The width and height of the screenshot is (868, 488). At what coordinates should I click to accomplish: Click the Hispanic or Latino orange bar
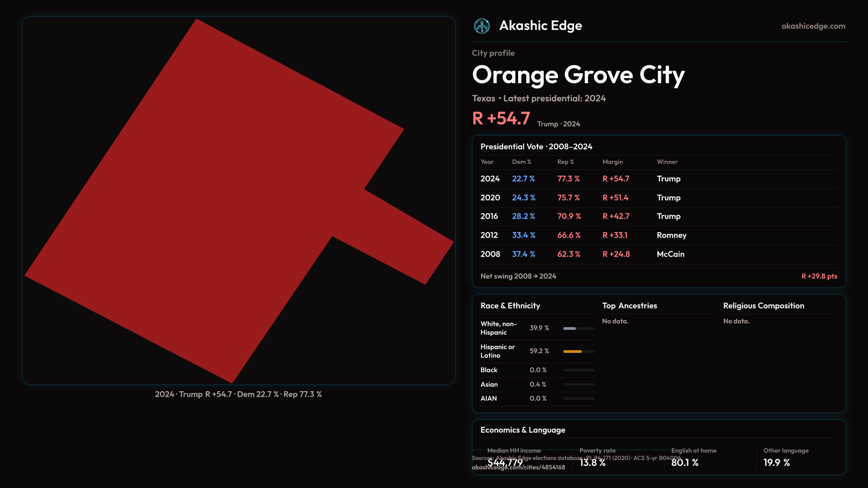coord(572,352)
